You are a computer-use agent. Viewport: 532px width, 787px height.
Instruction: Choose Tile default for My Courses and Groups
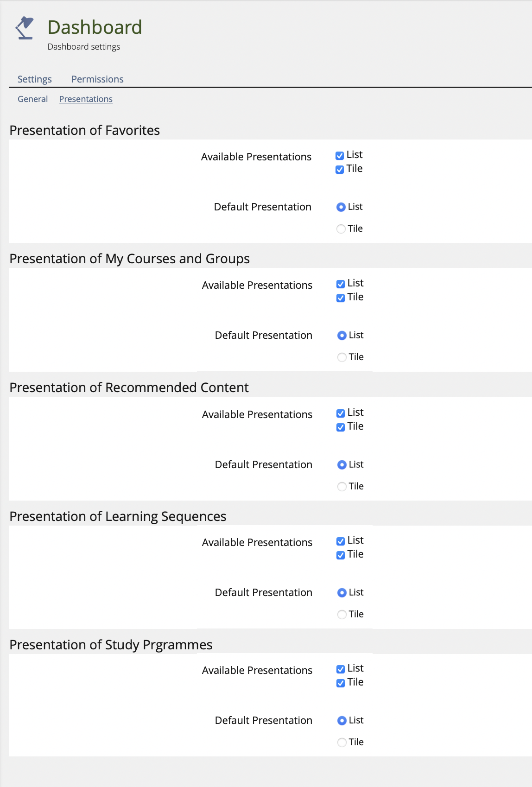click(x=342, y=357)
